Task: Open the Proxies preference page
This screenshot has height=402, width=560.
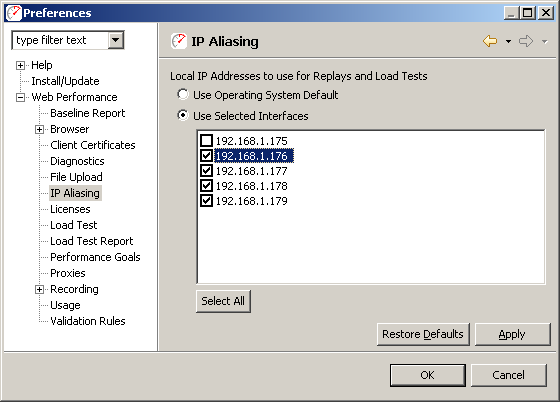Action: pos(68,273)
